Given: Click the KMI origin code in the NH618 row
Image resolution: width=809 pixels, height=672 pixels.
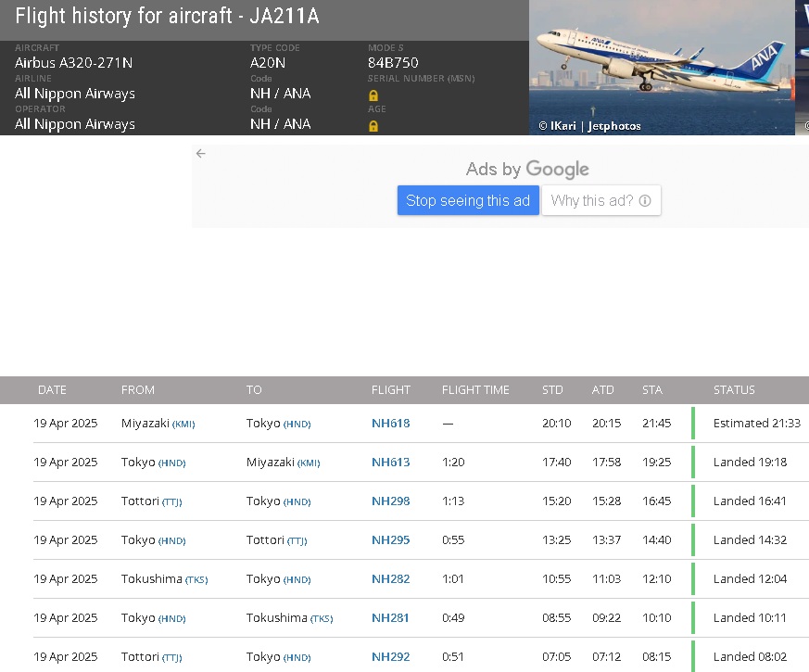Looking at the screenshot, I should point(183,425).
